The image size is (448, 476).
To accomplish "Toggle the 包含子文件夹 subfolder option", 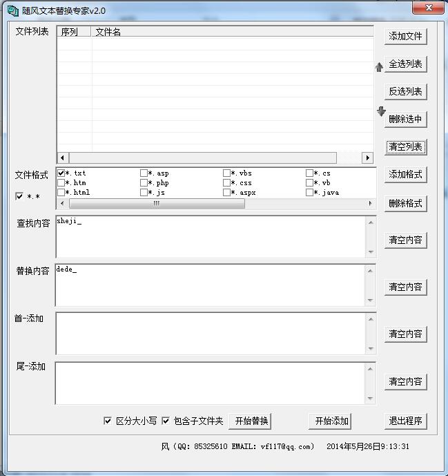I will (x=166, y=421).
